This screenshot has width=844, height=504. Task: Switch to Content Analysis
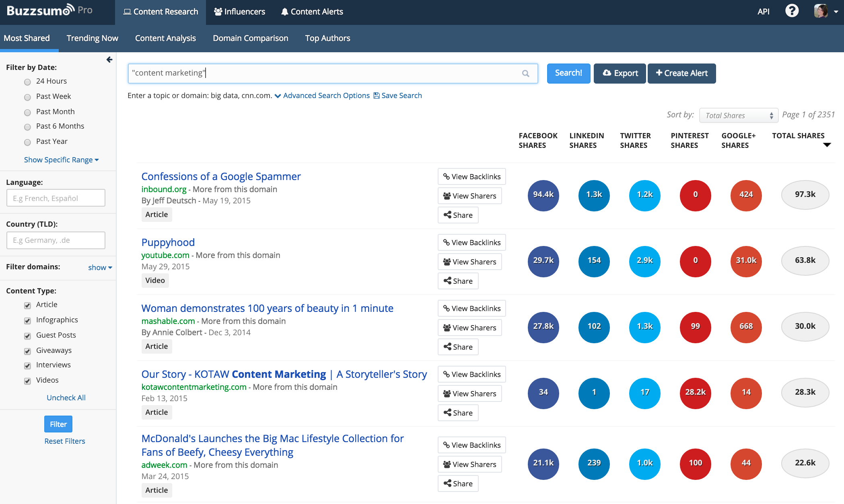tap(165, 38)
